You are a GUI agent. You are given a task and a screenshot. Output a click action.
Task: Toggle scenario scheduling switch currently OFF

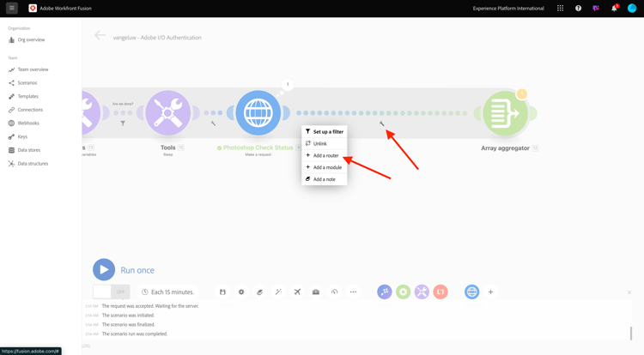tap(112, 292)
